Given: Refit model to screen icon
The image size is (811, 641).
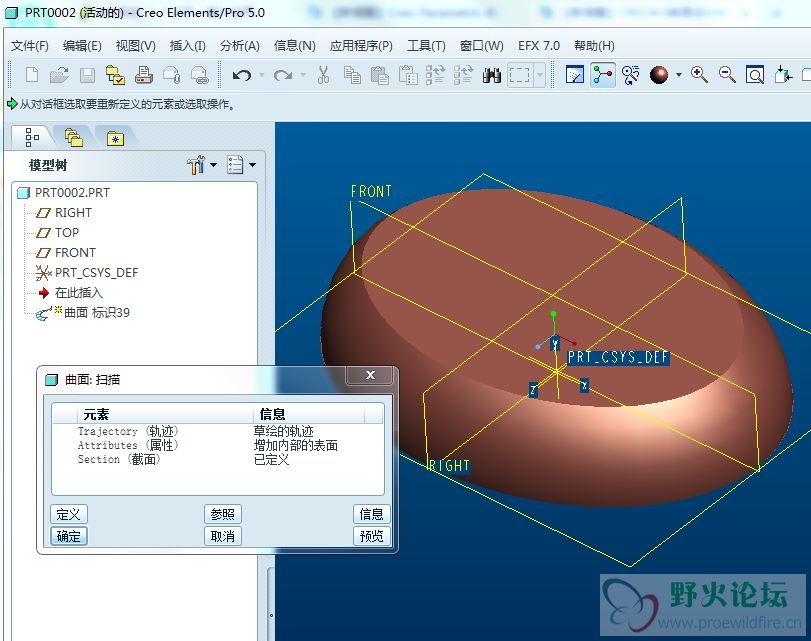Looking at the screenshot, I should coord(755,76).
